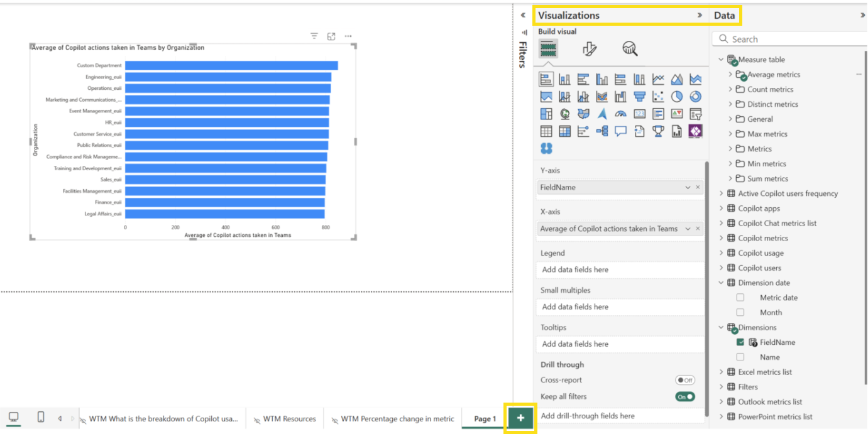Viewport: 868px width, 434px height.
Task: Pick the map (globe) visualization
Action: [x=565, y=114]
